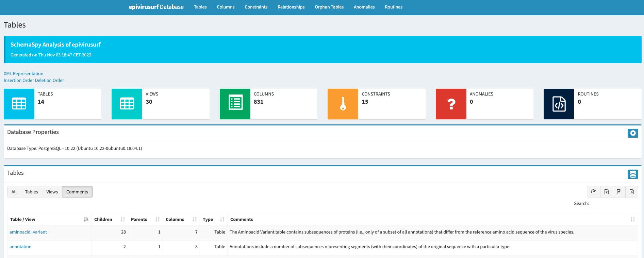Click the dark Routines code file icon
This screenshot has width=644, height=258.
pyautogui.click(x=559, y=104)
